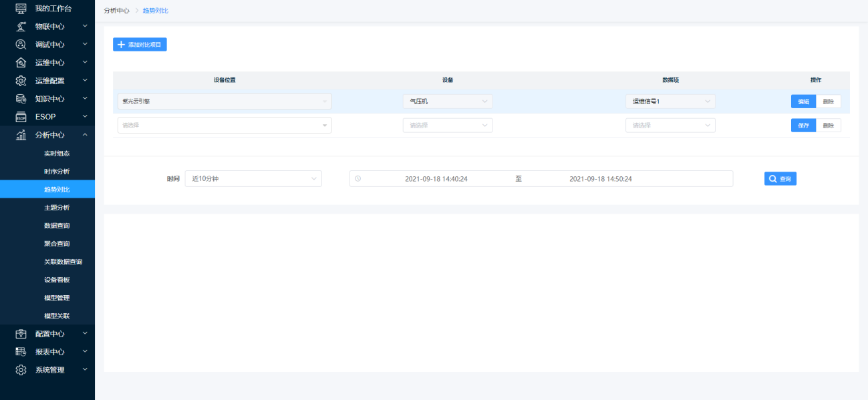
Task: Click the ESOP sidebar icon
Action: (21, 117)
